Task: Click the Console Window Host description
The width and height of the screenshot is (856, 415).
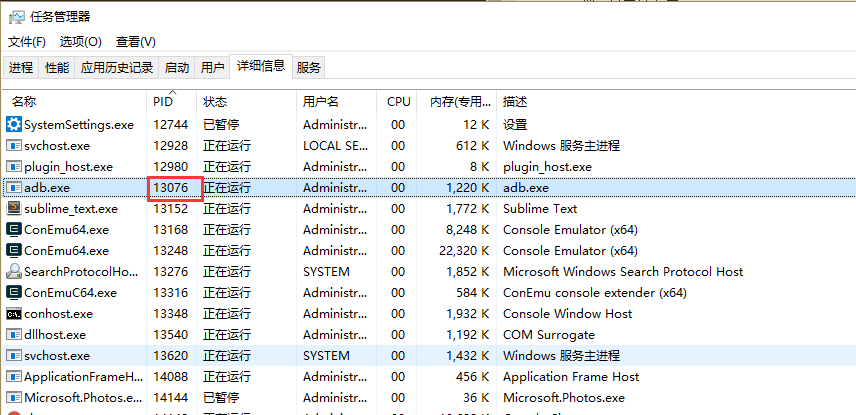Action: pyautogui.click(x=567, y=313)
